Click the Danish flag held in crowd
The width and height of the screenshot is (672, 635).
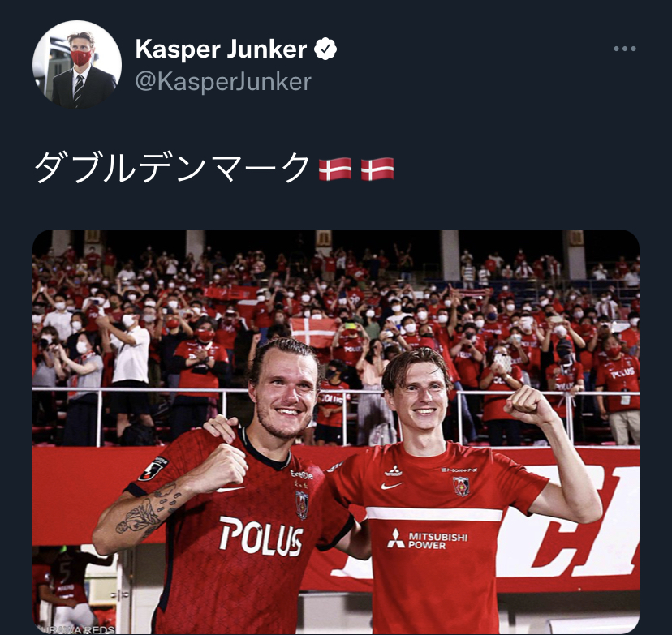(x=315, y=332)
